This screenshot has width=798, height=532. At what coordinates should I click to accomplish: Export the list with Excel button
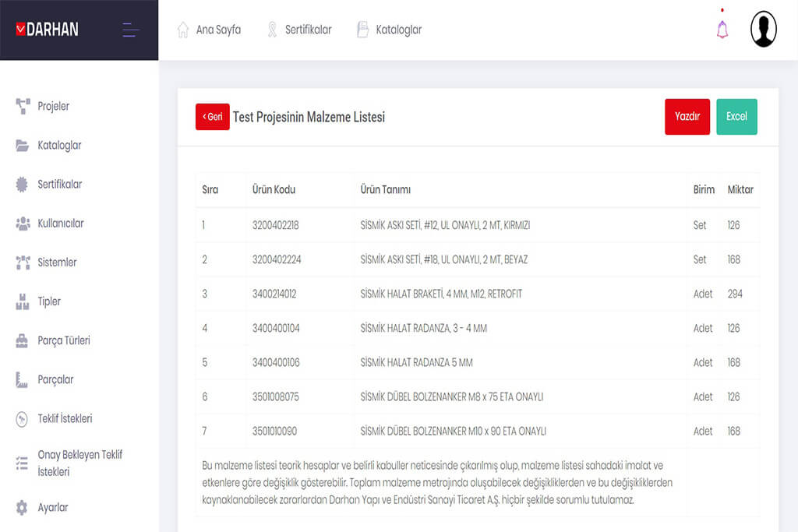pos(736,117)
